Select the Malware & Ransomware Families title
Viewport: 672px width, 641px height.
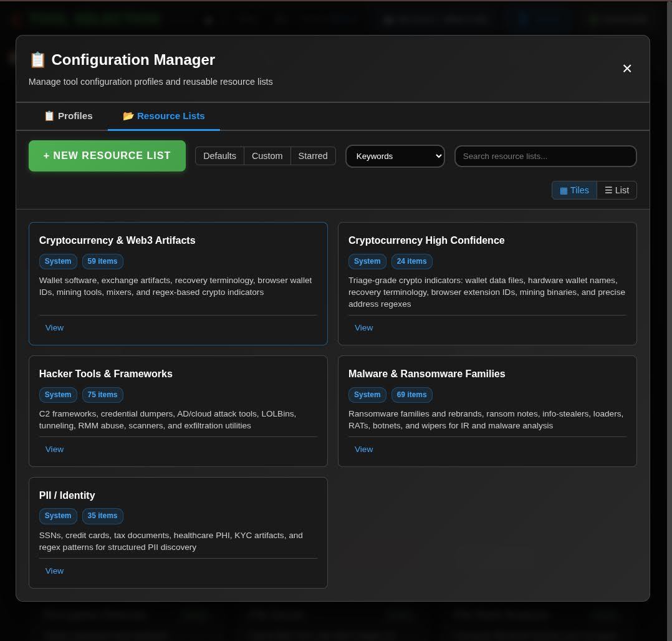tap(426, 374)
